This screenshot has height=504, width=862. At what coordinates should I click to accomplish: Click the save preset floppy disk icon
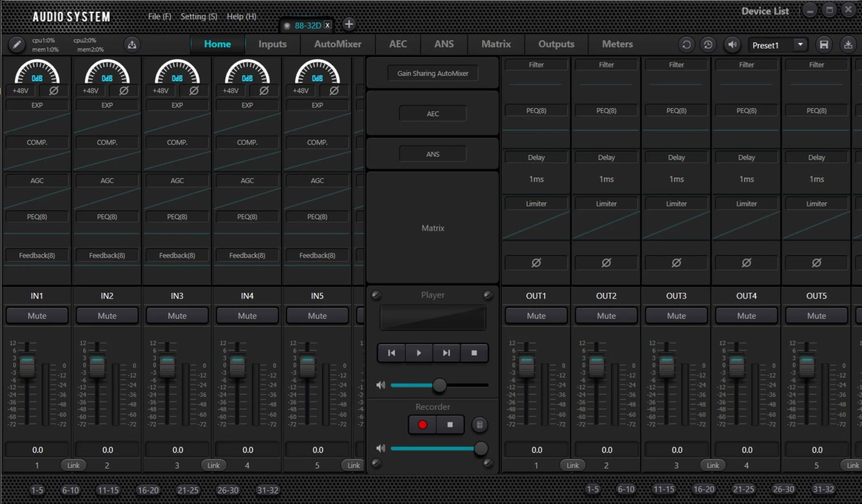pos(824,45)
